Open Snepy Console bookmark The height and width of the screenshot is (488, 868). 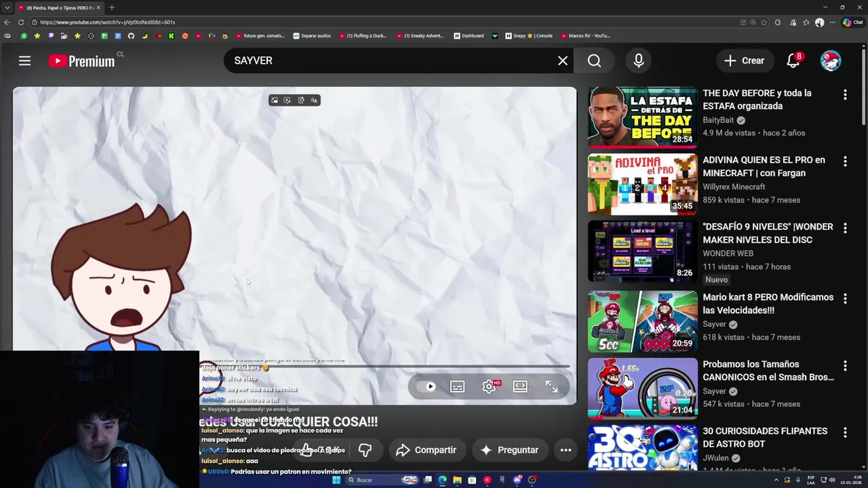(x=529, y=36)
